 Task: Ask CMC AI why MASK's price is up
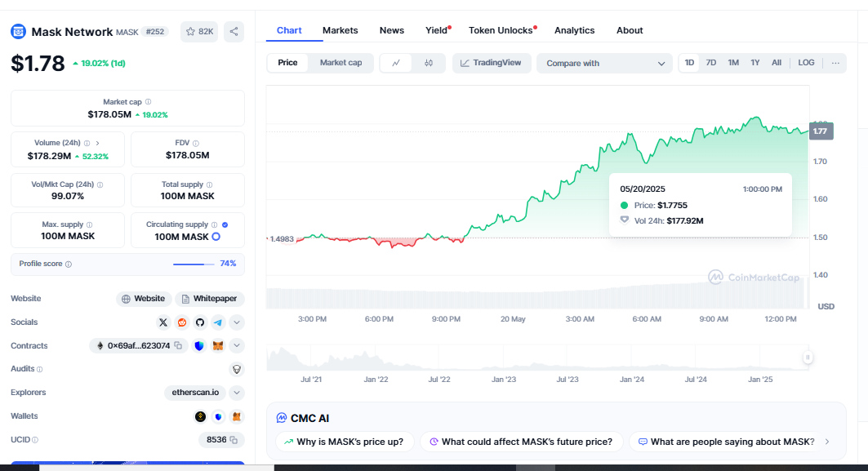[x=345, y=442]
